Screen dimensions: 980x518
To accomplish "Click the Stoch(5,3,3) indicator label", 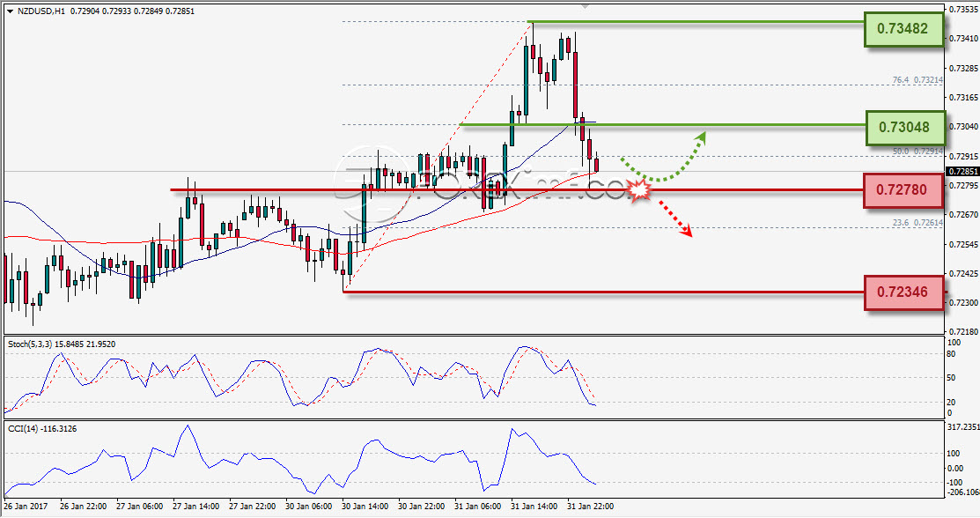I will (x=62, y=344).
